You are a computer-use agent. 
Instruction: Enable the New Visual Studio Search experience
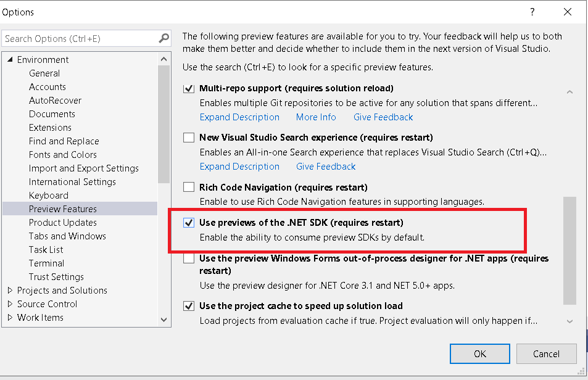188,137
